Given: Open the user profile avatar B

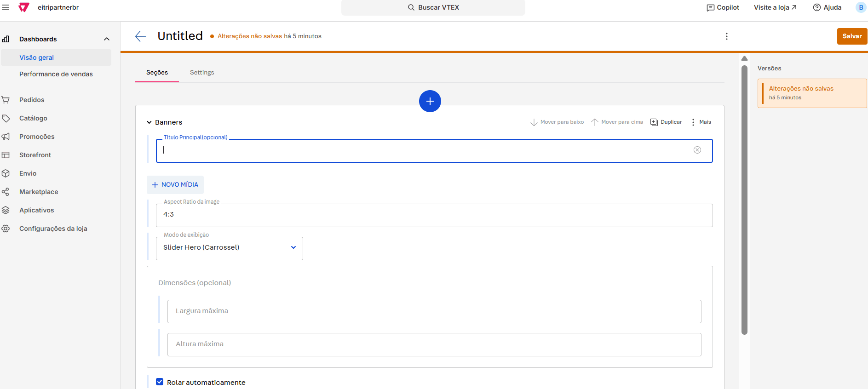Looking at the screenshot, I should pyautogui.click(x=860, y=7).
